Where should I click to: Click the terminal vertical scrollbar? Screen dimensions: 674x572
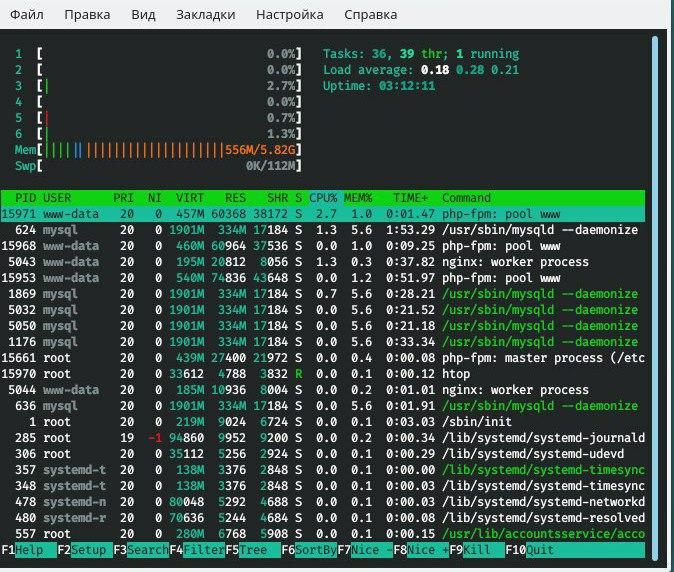click(x=655, y=297)
